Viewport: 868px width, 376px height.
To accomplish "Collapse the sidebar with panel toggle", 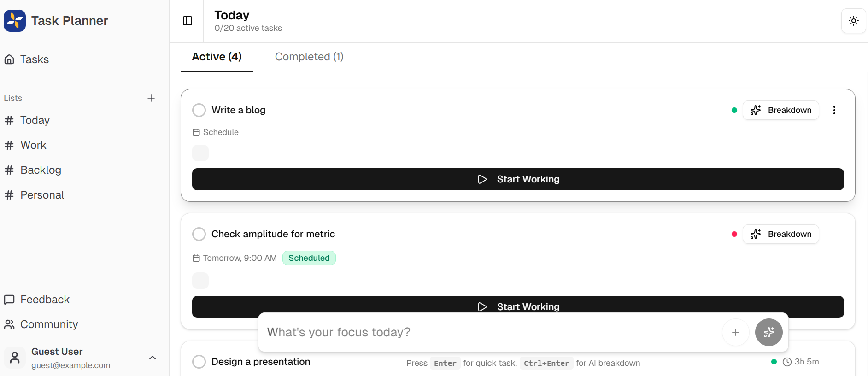I will tap(187, 21).
